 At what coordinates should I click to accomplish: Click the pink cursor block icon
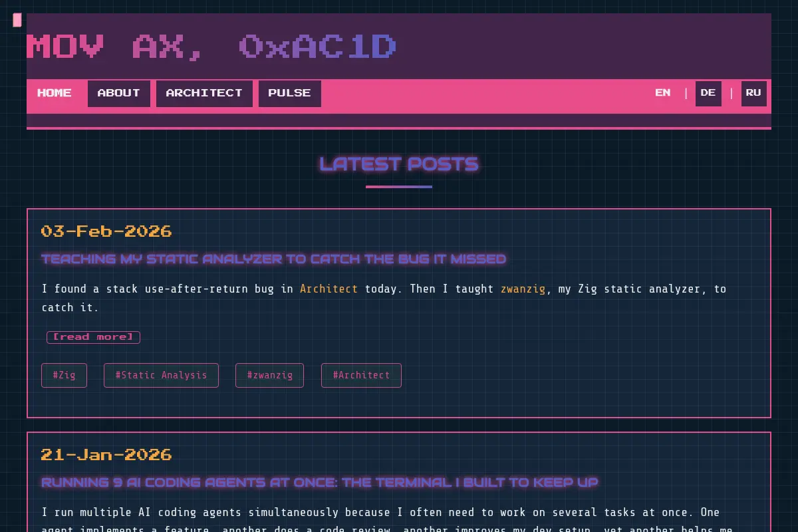point(17,20)
